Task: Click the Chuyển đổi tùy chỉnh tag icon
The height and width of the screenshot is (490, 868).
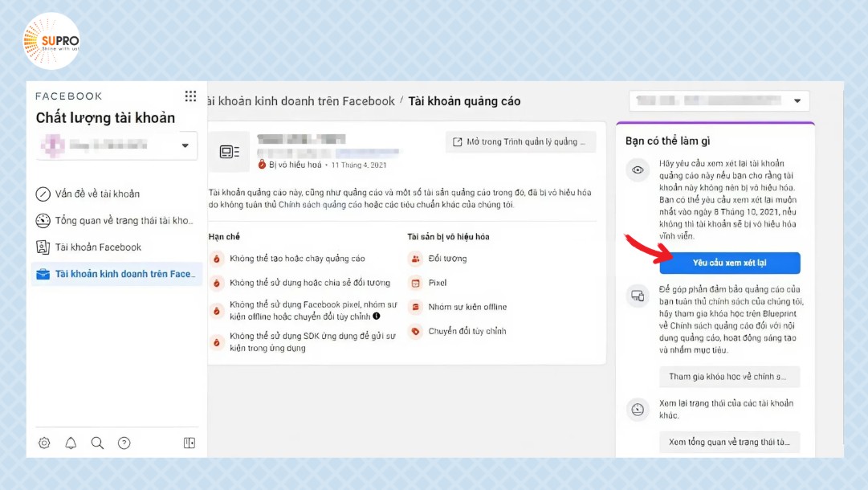Action: click(415, 331)
